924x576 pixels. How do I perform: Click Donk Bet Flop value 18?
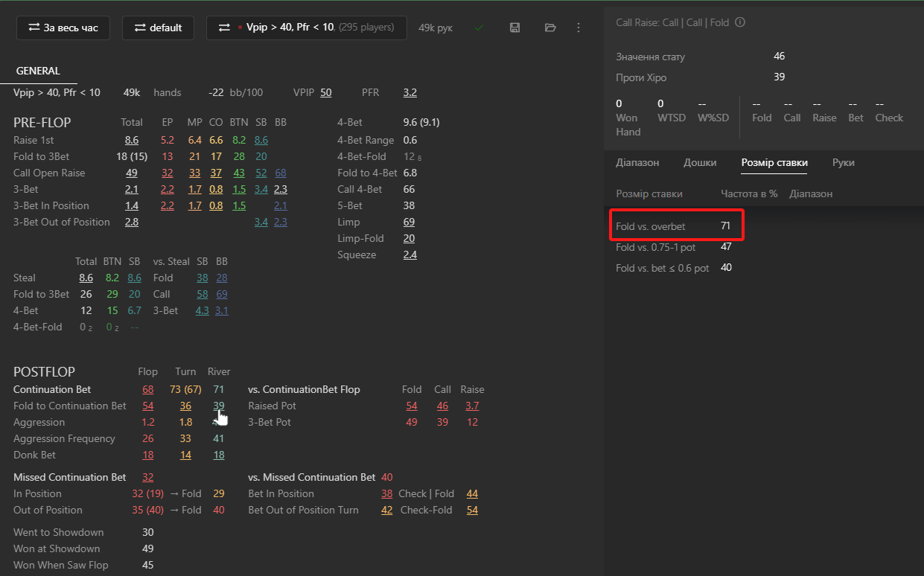148,455
